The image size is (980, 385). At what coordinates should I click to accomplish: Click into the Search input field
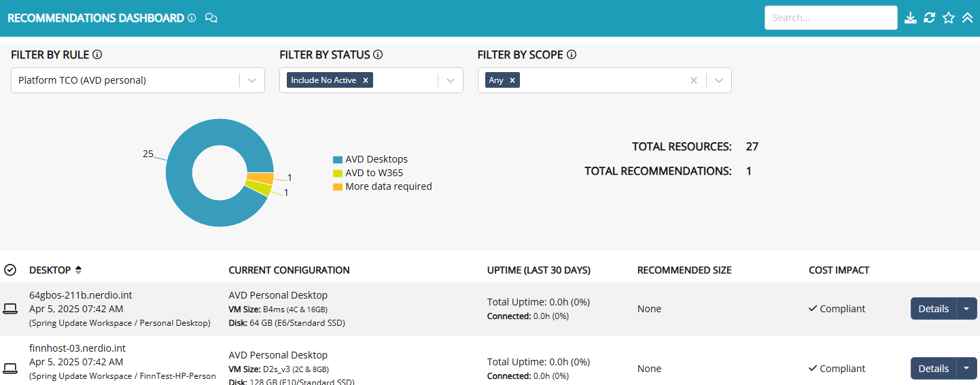[831, 18]
